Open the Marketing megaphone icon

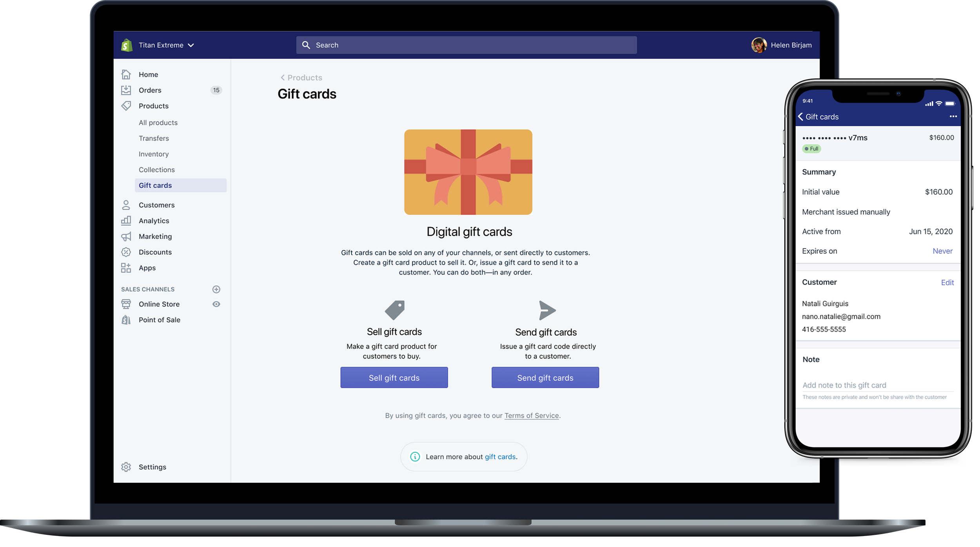pyautogui.click(x=126, y=236)
